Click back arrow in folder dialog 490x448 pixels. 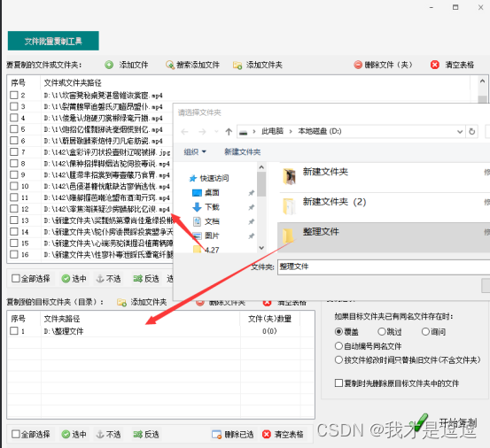tap(184, 131)
